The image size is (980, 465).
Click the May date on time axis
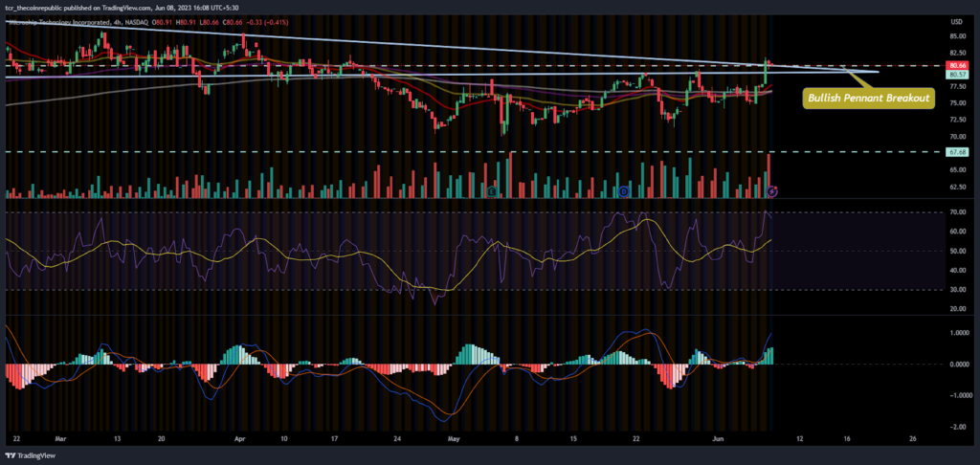tap(455, 439)
